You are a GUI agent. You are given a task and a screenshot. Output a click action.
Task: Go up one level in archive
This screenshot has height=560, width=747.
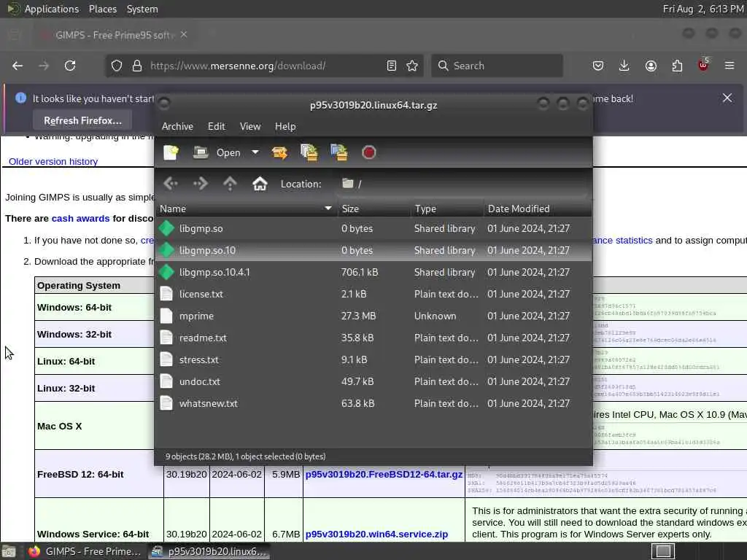coord(230,184)
